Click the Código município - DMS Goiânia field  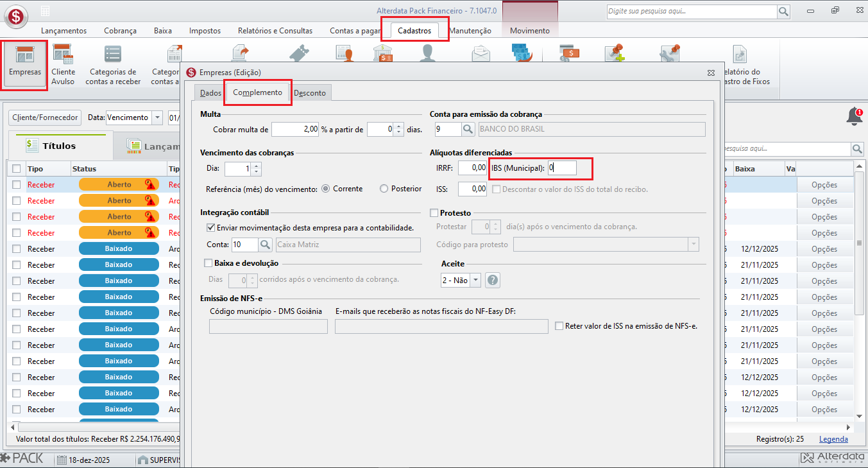268,327
